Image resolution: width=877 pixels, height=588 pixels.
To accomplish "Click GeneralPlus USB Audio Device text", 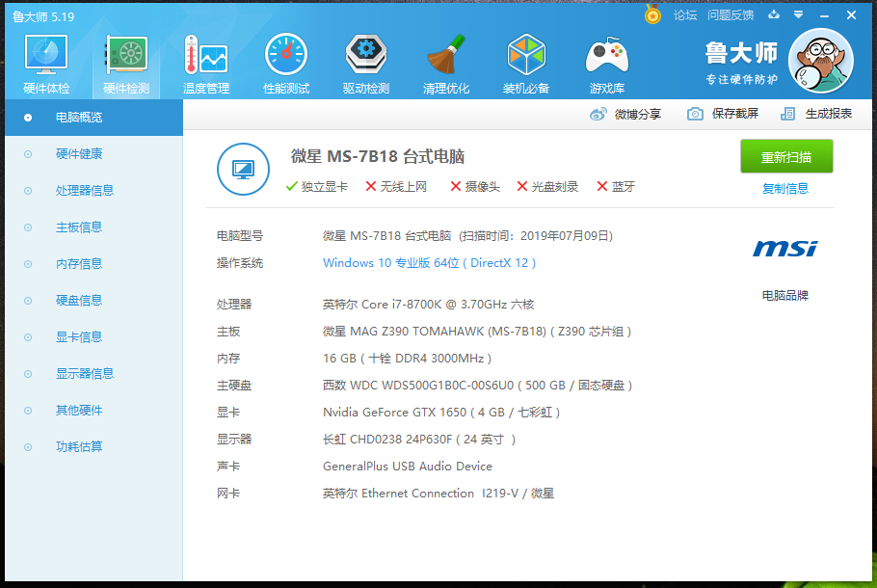I will tap(407, 467).
